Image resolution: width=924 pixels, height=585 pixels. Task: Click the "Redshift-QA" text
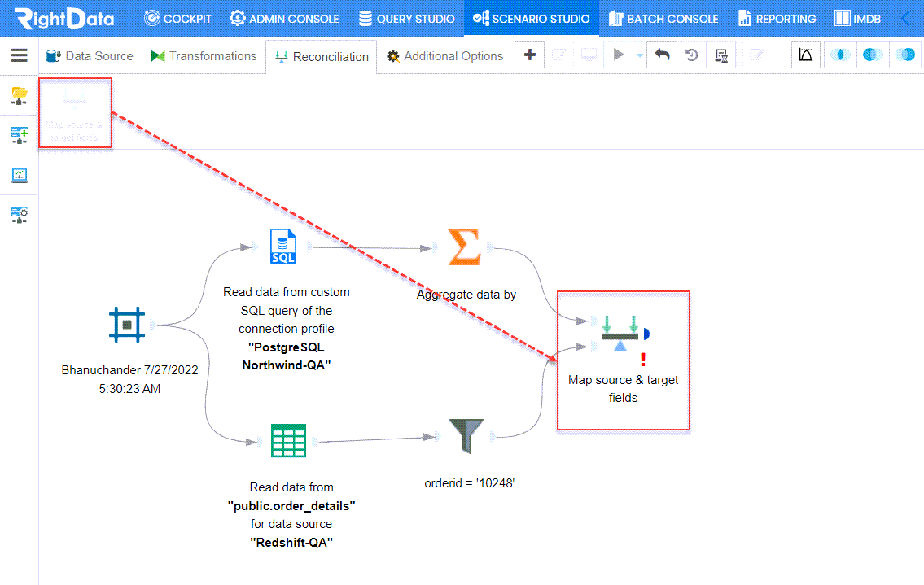point(291,543)
